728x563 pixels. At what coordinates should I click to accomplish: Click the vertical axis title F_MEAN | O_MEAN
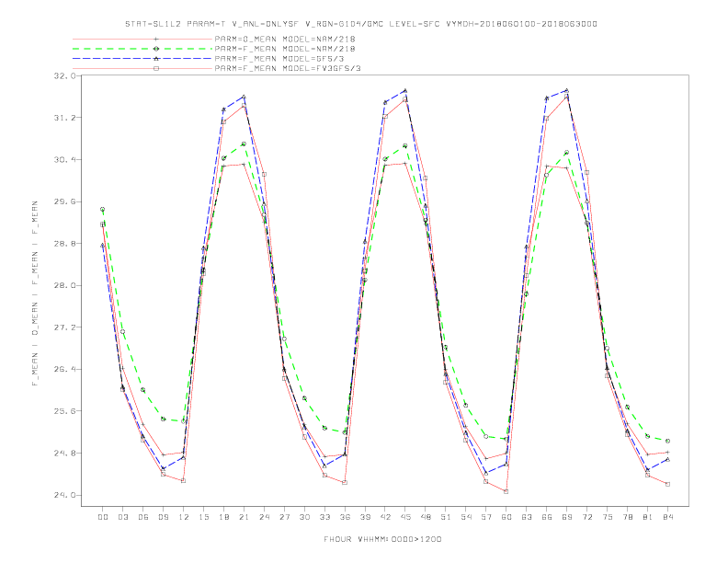(x=35, y=293)
